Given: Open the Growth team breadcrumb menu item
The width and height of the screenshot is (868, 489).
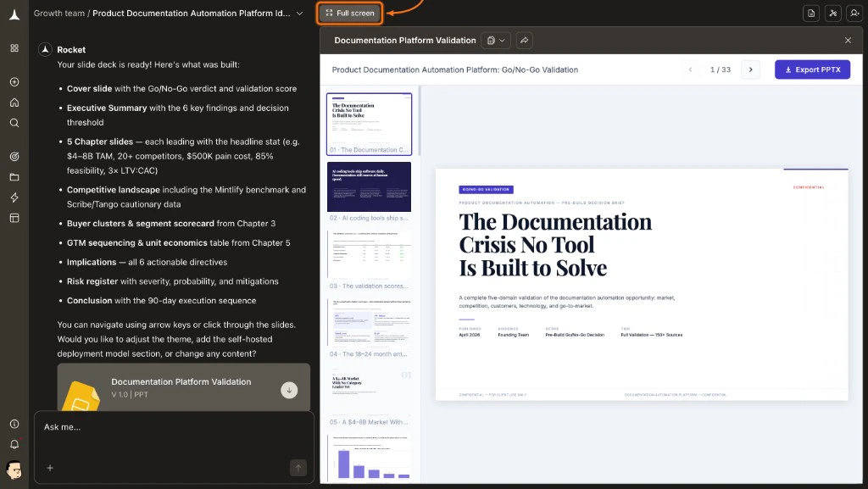Looking at the screenshot, I should click(58, 13).
